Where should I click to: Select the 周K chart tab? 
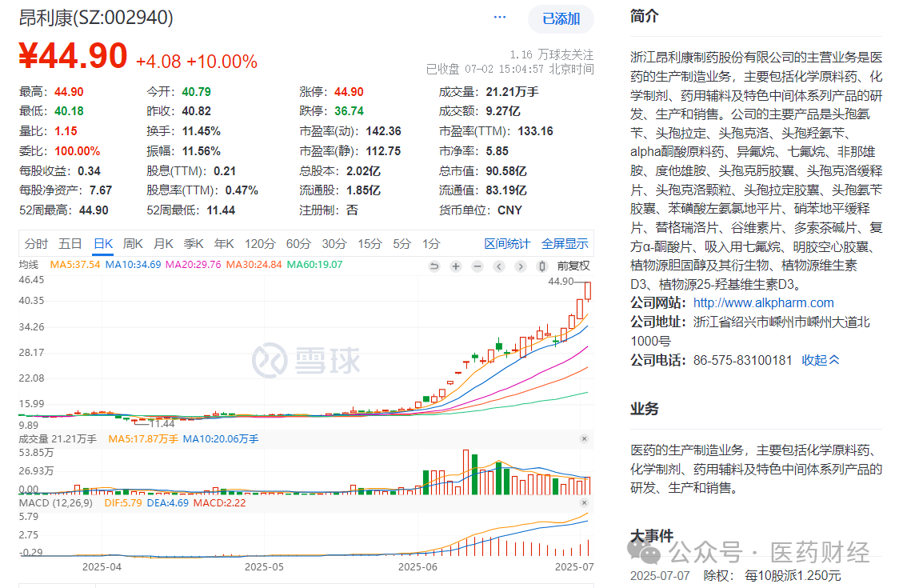point(133,244)
